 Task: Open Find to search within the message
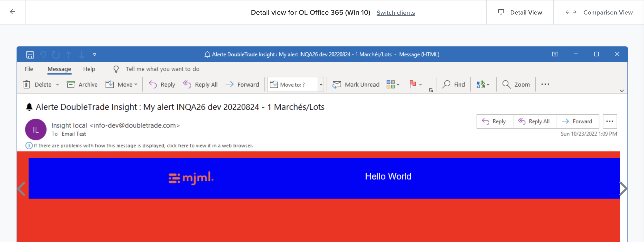[454, 84]
